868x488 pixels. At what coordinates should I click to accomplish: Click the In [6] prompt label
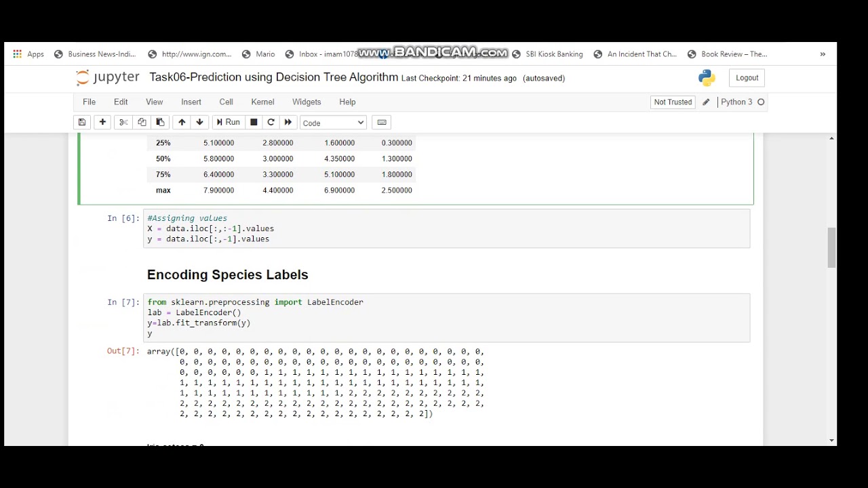pos(123,218)
